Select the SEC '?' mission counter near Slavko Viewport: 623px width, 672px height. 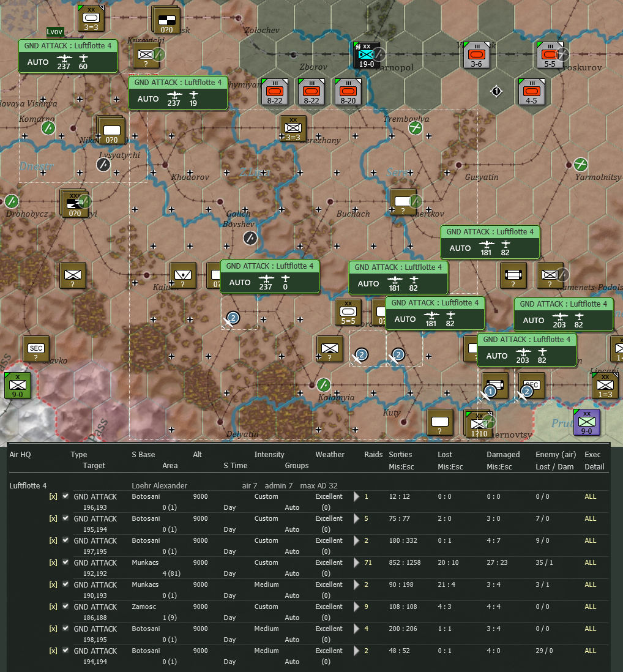[x=35, y=349]
